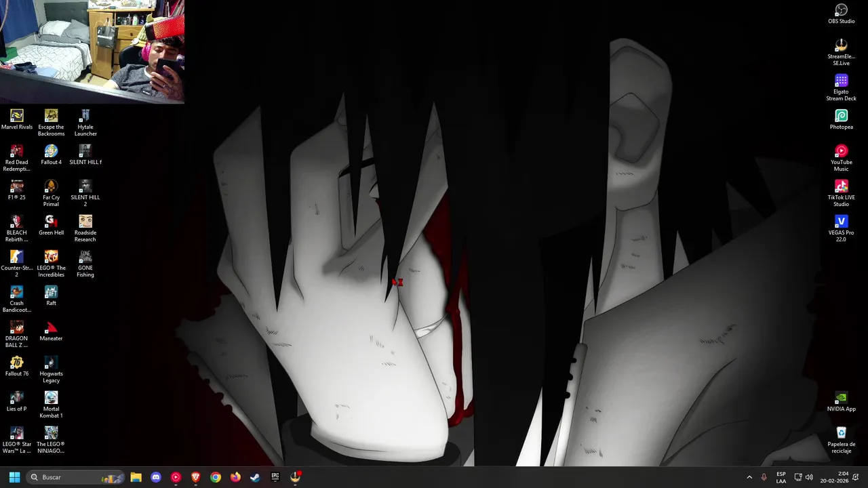Select the Marvel Rivals desktop icon

click(x=17, y=120)
